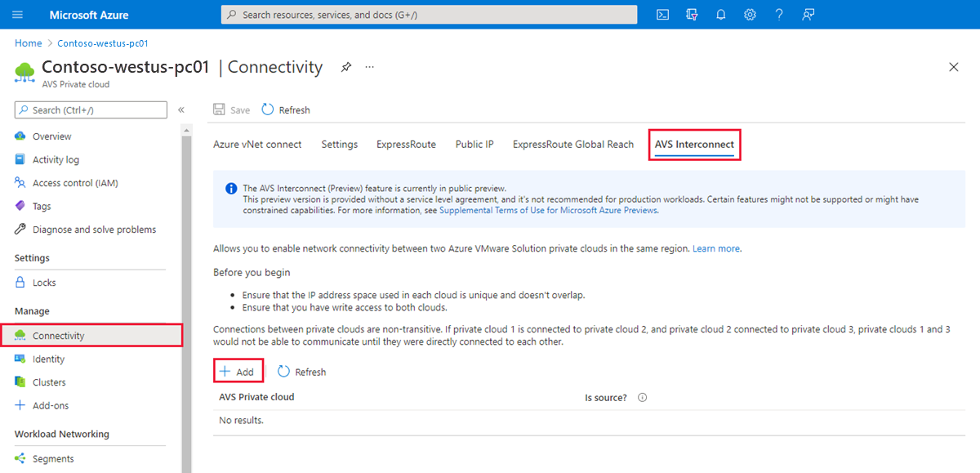Click the No results. text
This screenshot has height=473, width=980.
241,421
